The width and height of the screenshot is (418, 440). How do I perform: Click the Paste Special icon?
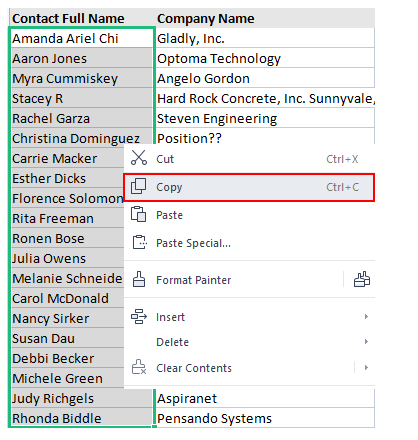tap(139, 242)
